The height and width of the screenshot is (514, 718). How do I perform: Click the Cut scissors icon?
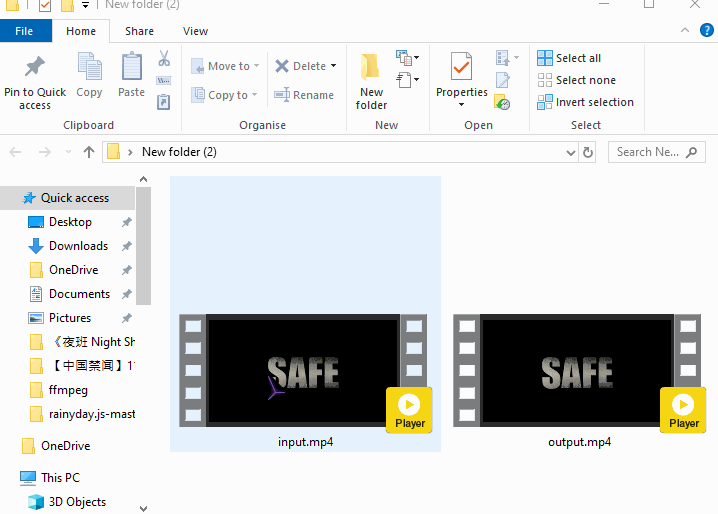[x=164, y=58]
